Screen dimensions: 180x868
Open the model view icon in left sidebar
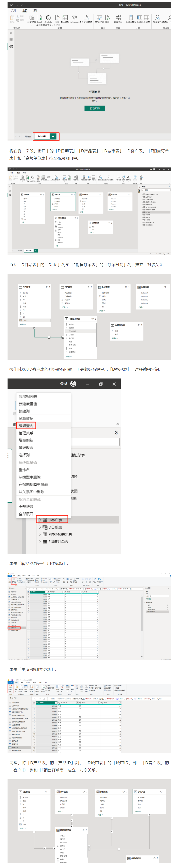(x=11, y=46)
